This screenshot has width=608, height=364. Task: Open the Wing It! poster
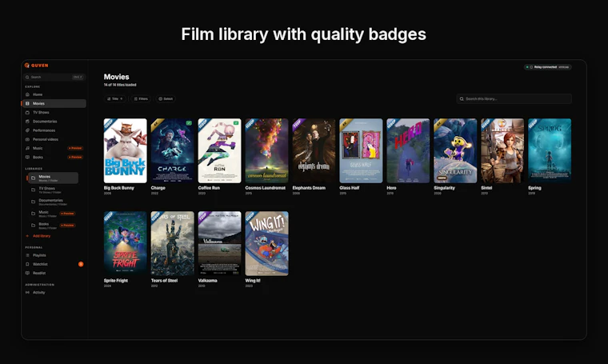[x=266, y=243]
